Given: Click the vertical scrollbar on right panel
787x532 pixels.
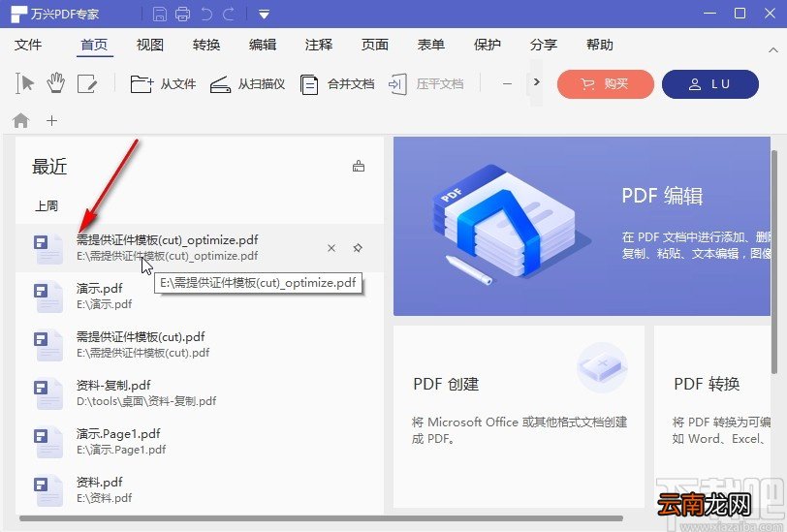Looking at the screenshot, I should tap(774, 261).
